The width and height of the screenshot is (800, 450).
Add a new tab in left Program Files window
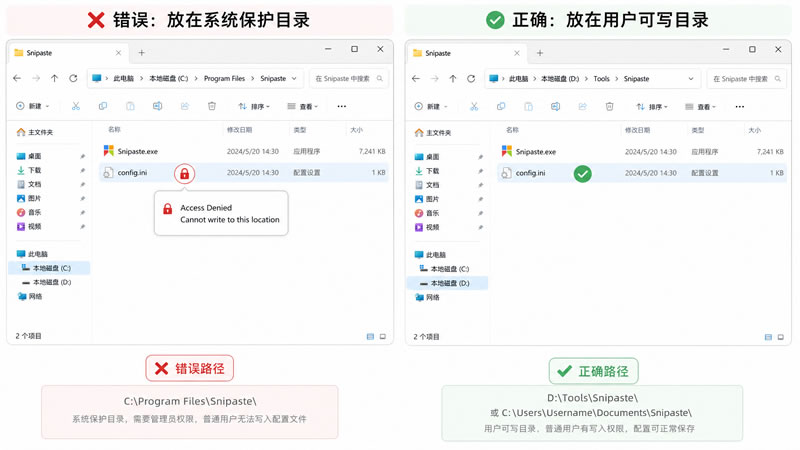(141, 53)
